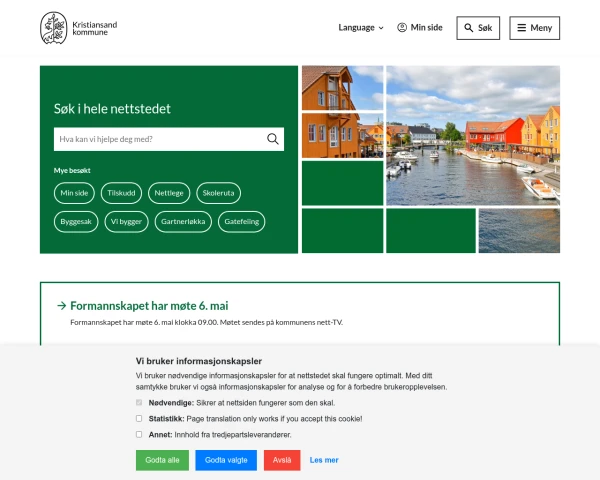600x480 pixels.
Task: Open the Nettlege quick link
Action: coord(169,193)
